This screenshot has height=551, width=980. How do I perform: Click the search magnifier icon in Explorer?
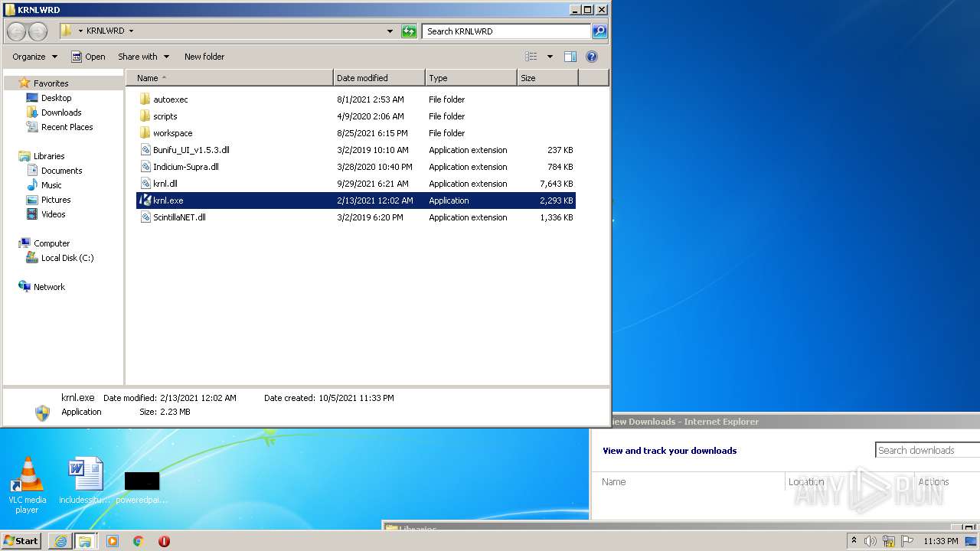pos(599,31)
